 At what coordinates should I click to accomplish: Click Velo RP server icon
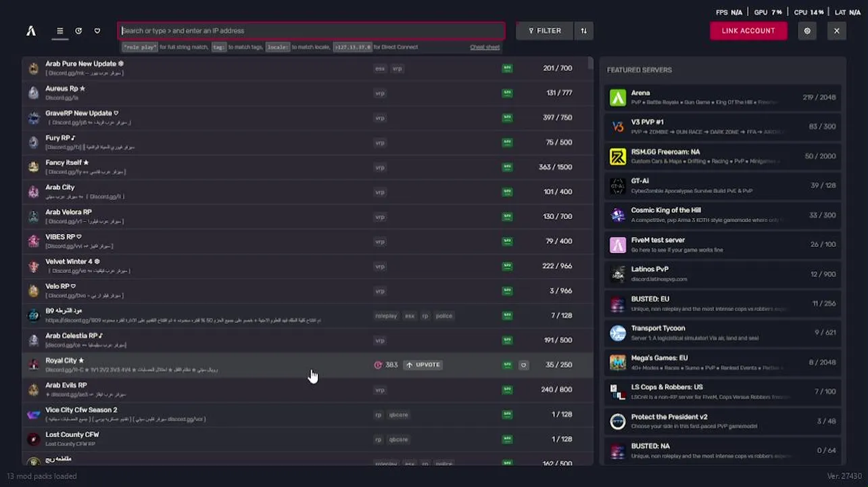[34, 291]
